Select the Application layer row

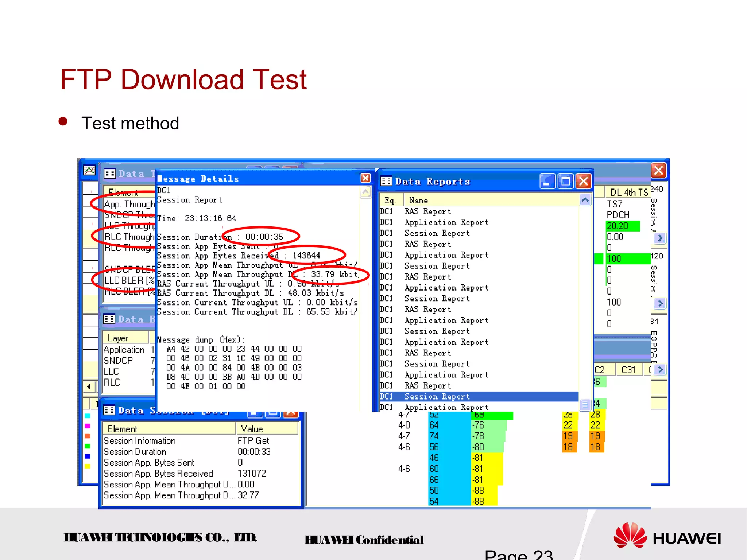[129, 350]
